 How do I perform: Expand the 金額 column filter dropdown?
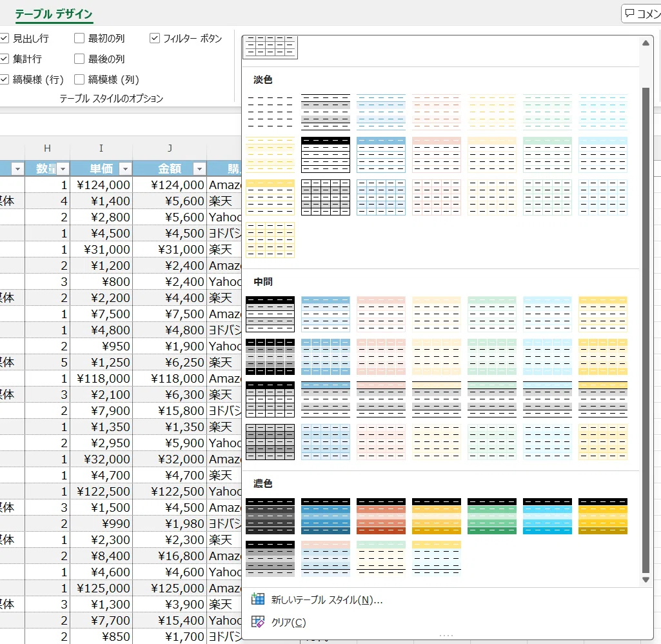[199, 168]
